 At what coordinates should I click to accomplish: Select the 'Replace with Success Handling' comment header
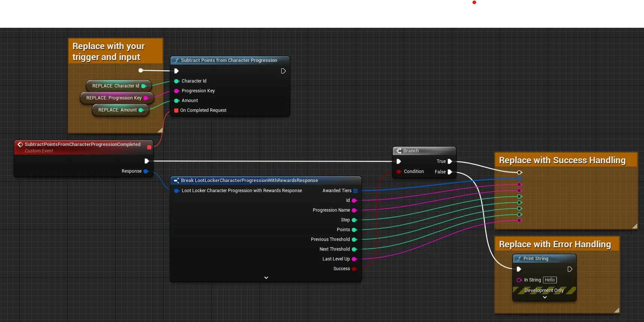coord(566,160)
